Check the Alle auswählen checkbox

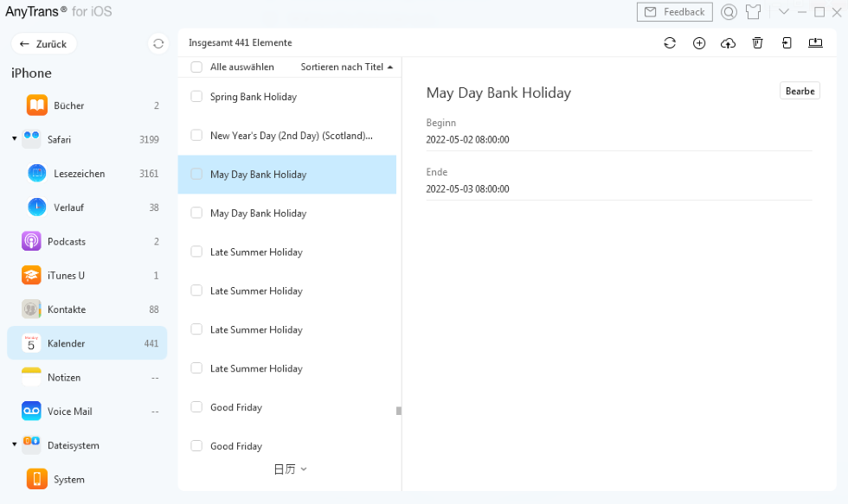pyautogui.click(x=196, y=67)
